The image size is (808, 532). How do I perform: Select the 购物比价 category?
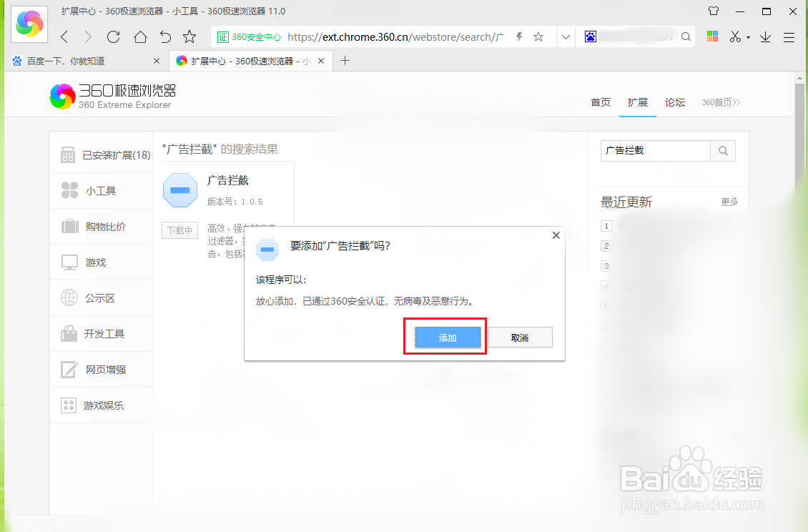[101, 226]
